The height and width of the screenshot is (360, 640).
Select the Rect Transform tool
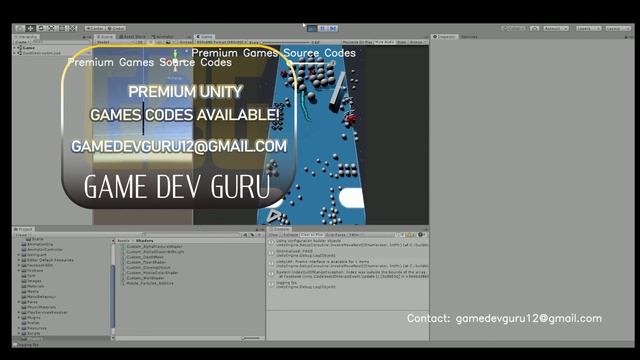click(x=62, y=28)
